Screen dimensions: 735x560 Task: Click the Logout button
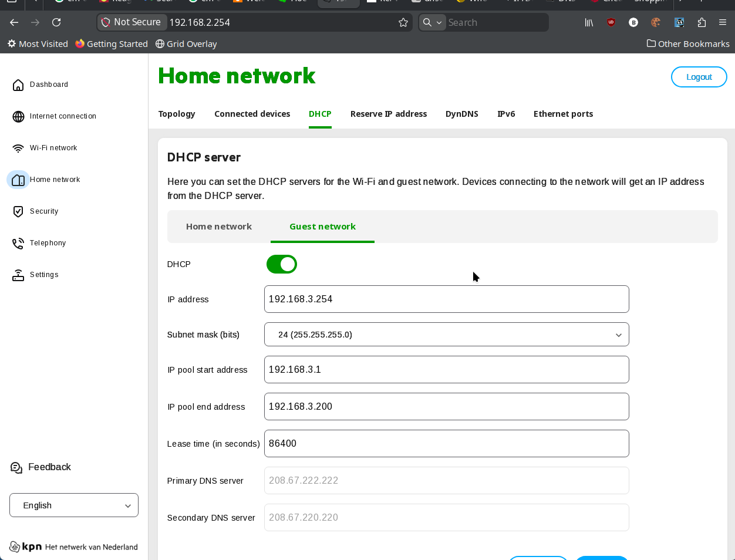(x=699, y=77)
